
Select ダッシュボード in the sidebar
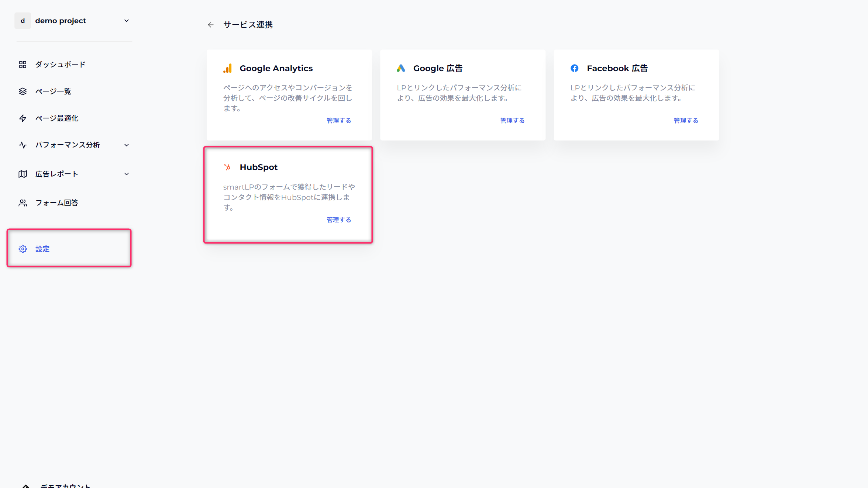coord(60,64)
